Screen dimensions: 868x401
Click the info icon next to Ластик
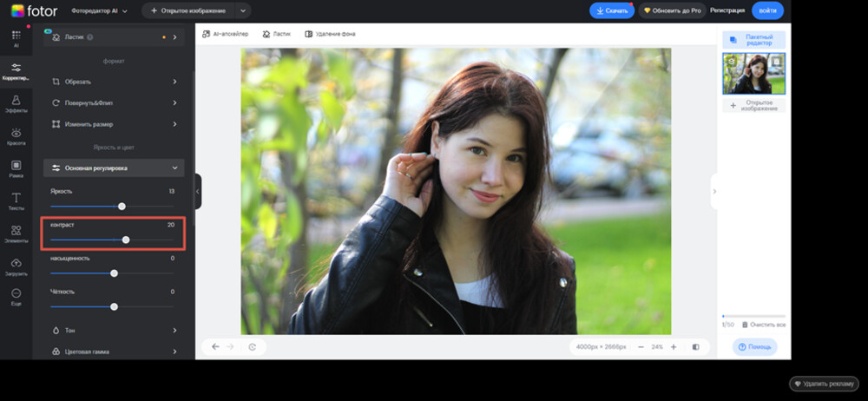pyautogui.click(x=89, y=37)
